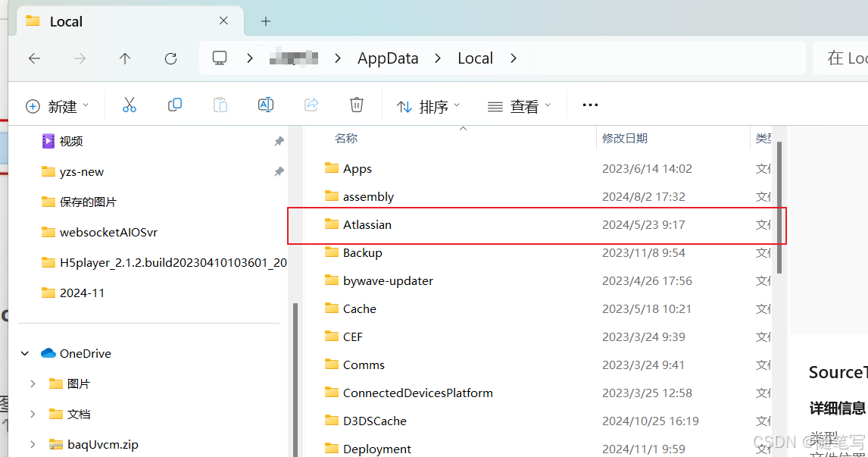Open the 排序 sort dropdown
The height and width of the screenshot is (457, 868).
429,106
